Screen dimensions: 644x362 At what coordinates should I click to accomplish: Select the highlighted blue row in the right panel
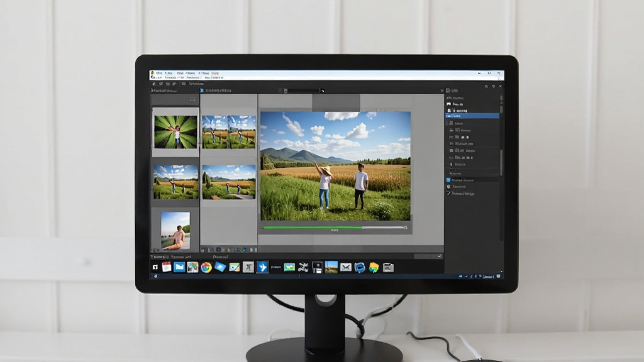point(472,116)
